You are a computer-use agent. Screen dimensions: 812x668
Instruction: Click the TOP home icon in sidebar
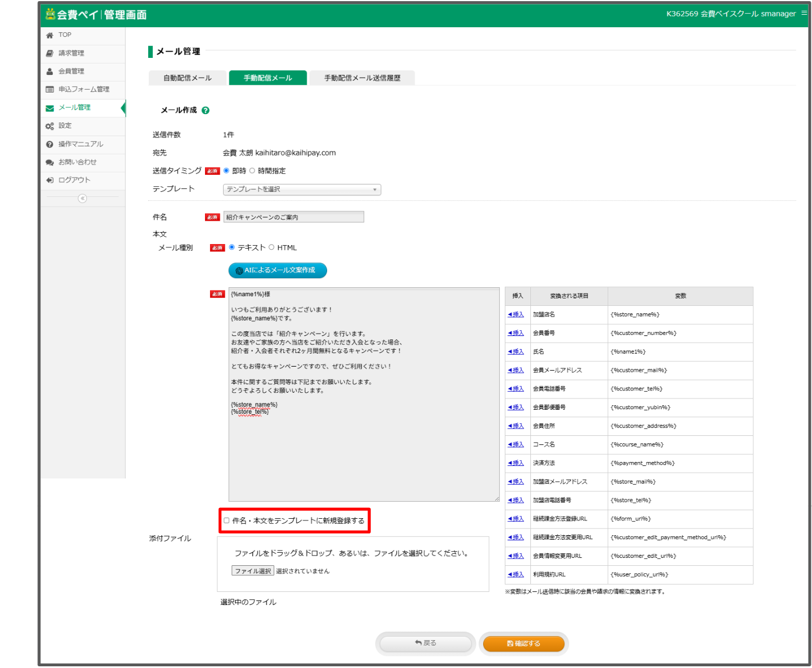[50, 35]
